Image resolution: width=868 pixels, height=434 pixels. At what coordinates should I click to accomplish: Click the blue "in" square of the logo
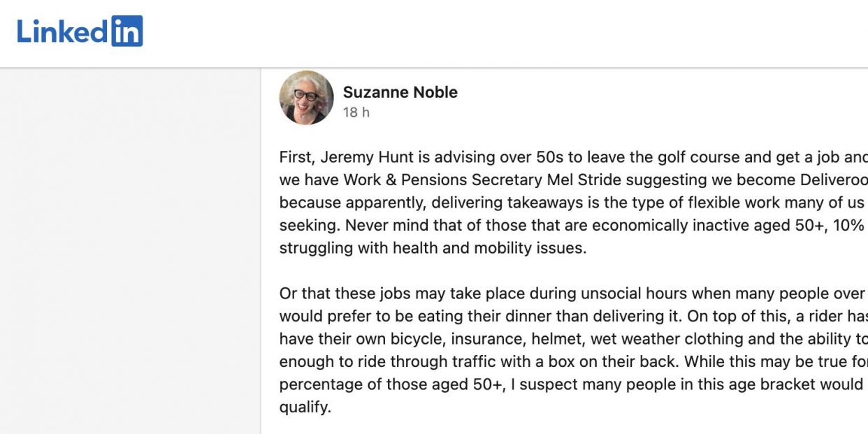coord(126,31)
